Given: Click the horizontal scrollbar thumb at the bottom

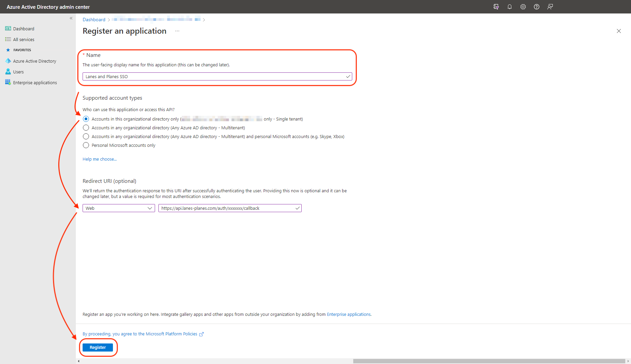Looking at the screenshot, I should click(x=489, y=361).
